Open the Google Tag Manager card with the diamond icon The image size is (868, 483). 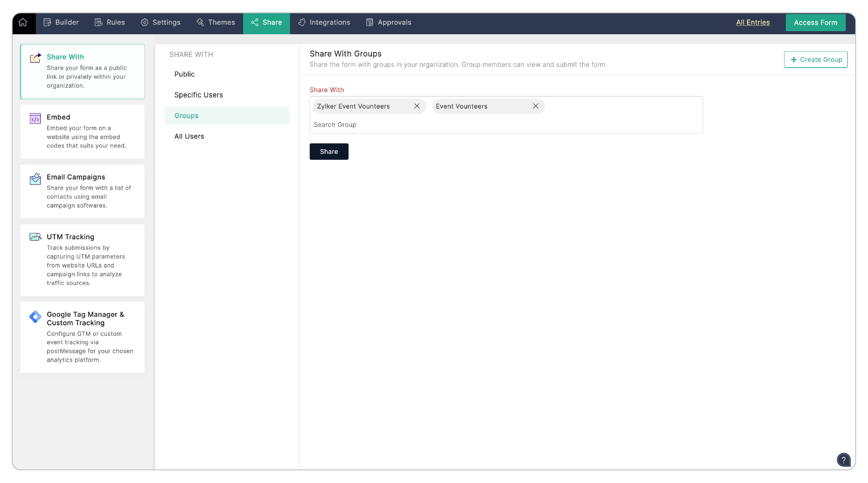click(82, 337)
